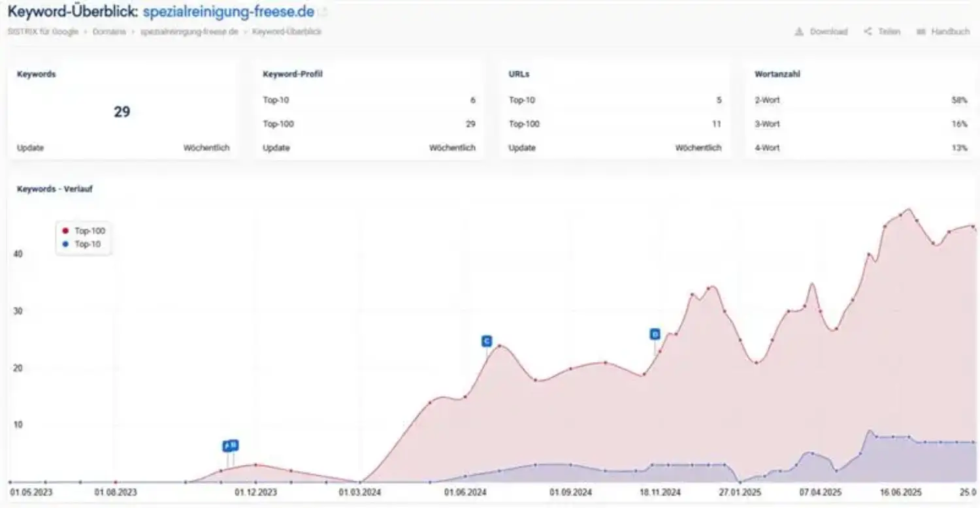This screenshot has height=508, width=980.
Task: Toggle the Top-10 series in chart legend
Action: click(x=83, y=244)
